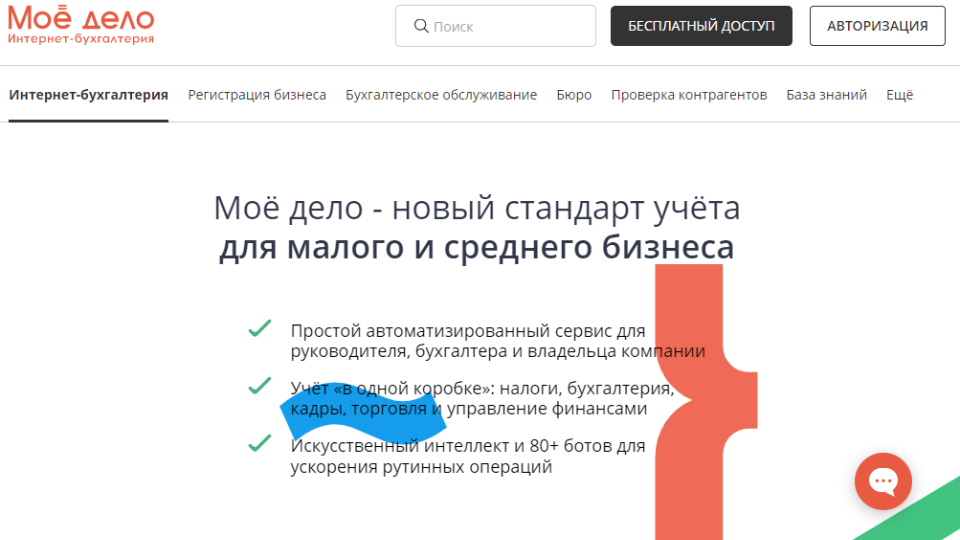This screenshot has height=540, width=960.
Task: Open Проверка контрагентов page
Action: tap(689, 95)
